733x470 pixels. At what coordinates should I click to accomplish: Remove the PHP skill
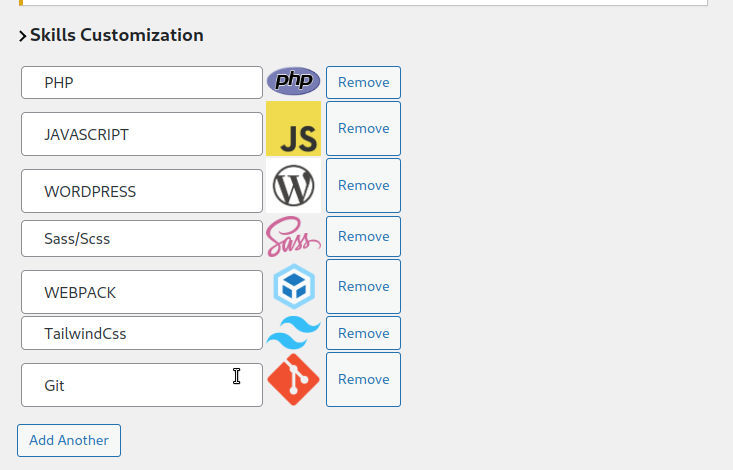pos(363,82)
